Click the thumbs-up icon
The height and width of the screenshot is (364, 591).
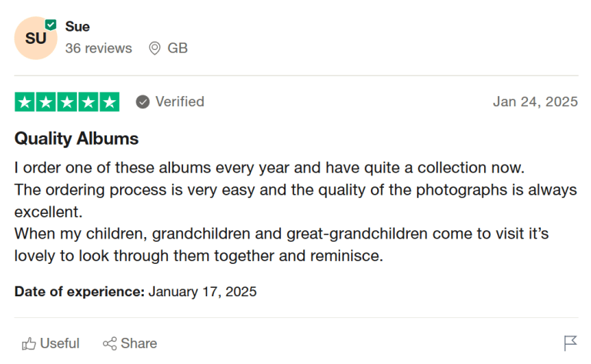point(29,343)
